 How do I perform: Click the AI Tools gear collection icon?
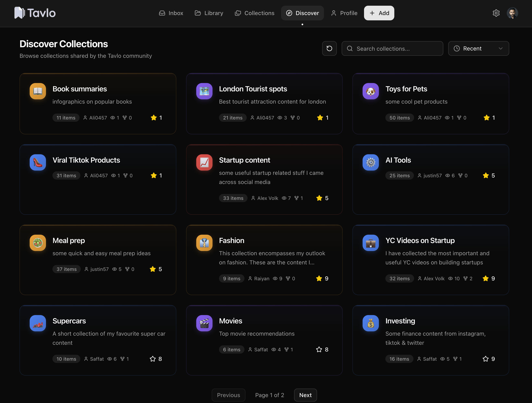(x=370, y=162)
